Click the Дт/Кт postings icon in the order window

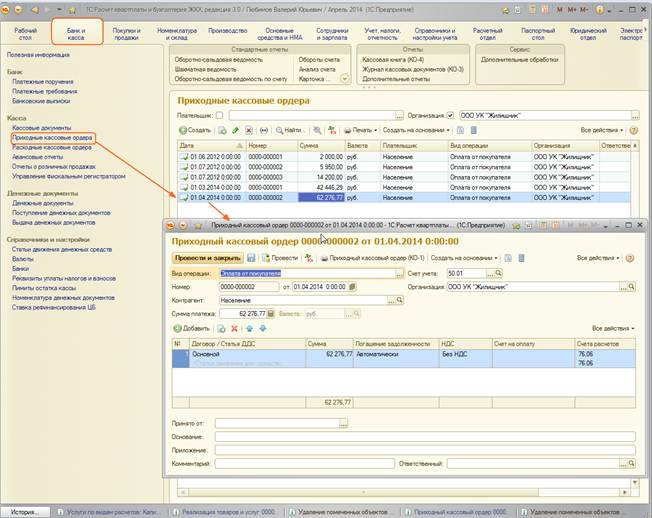(x=309, y=258)
